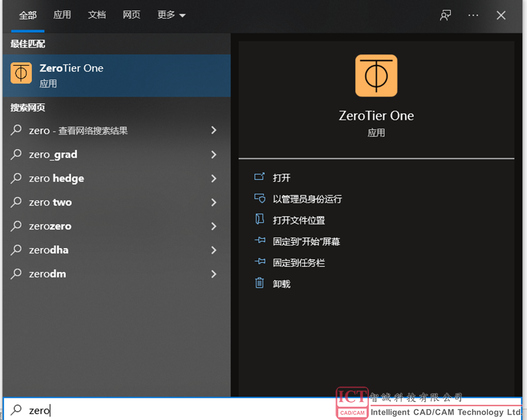Screen dimensions: 527x420
Task: Choose 打开 to launch ZeroTier One
Action: point(282,178)
